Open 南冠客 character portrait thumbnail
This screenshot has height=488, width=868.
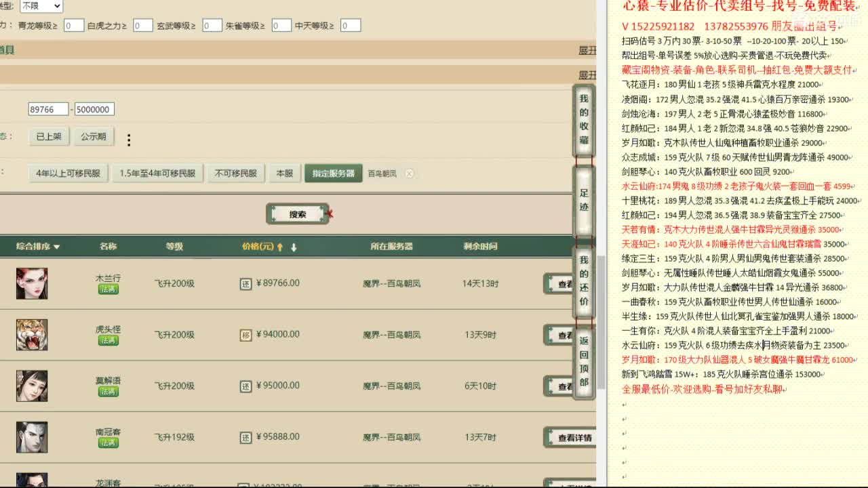[x=32, y=437]
